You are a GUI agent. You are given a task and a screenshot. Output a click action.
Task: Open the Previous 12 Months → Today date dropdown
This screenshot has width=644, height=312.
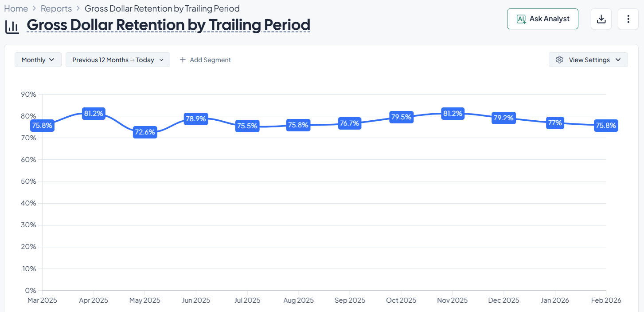pyautogui.click(x=117, y=59)
